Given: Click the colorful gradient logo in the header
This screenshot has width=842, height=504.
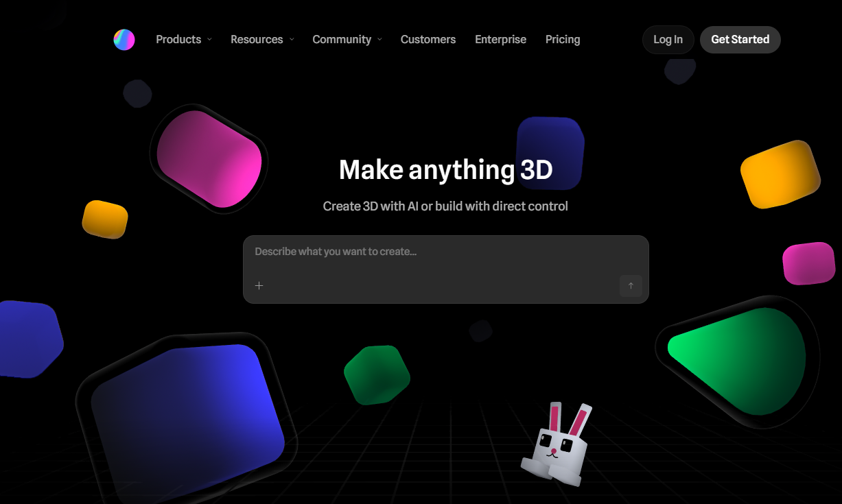Looking at the screenshot, I should (124, 40).
